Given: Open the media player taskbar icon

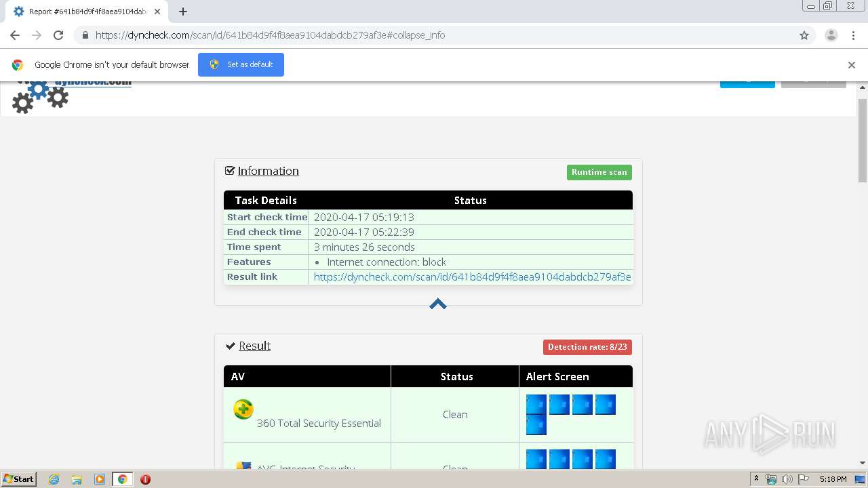Looking at the screenshot, I should (100, 479).
